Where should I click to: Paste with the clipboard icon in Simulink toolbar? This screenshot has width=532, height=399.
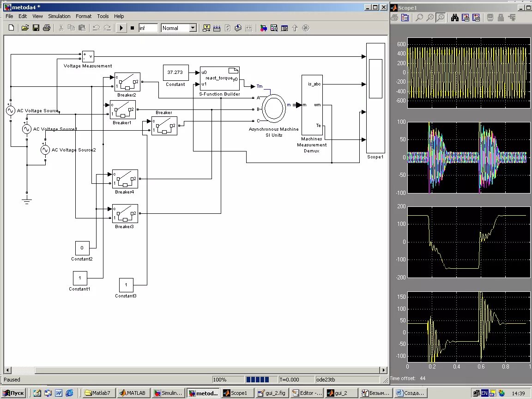pos(82,28)
